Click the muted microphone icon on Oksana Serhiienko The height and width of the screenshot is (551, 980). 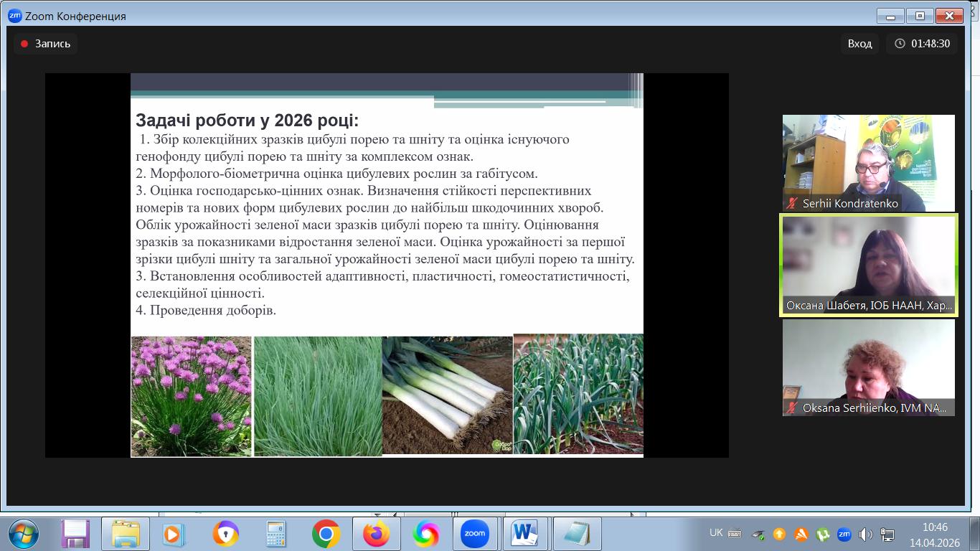(792, 408)
